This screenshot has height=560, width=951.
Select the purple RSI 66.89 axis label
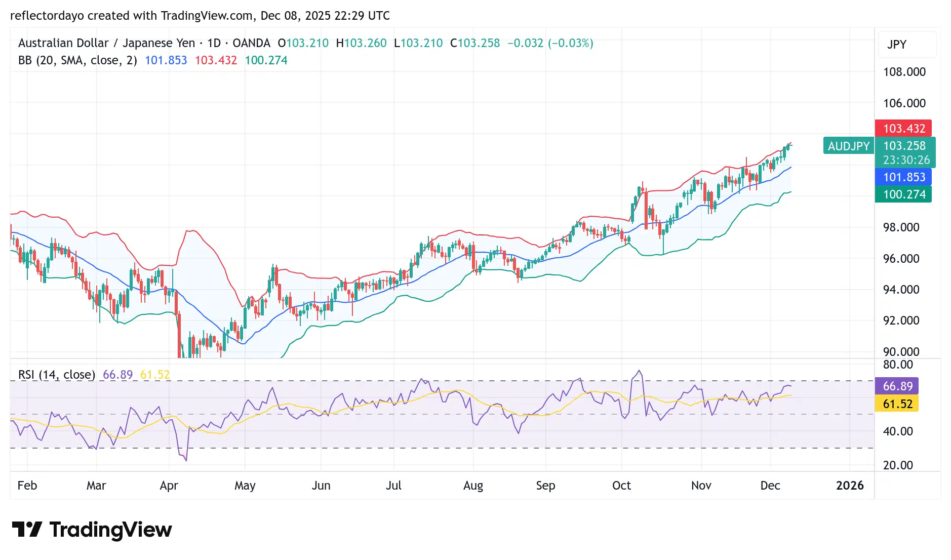(897, 386)
